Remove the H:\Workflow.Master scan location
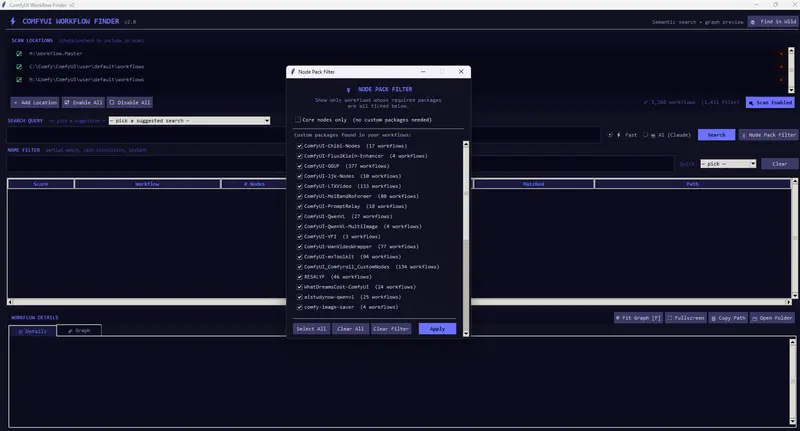This screenshot has width=800, height=431. (x=781, y=54)
